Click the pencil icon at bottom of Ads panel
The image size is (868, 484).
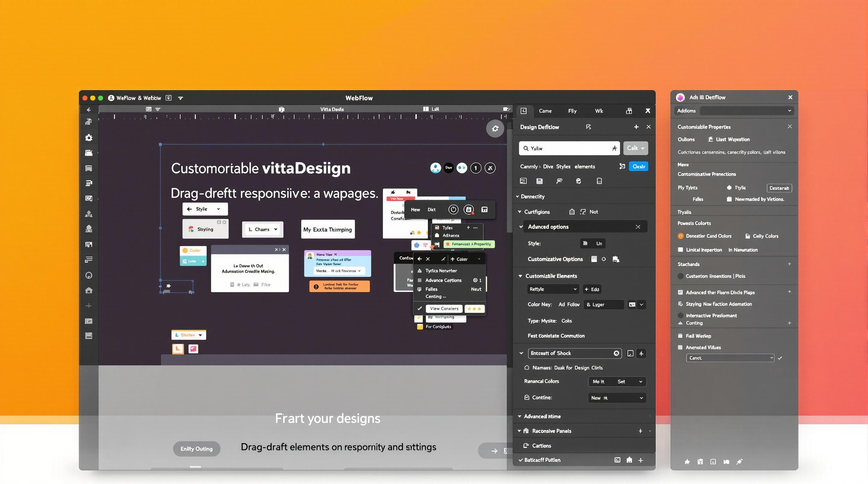[x=739, y=462]
